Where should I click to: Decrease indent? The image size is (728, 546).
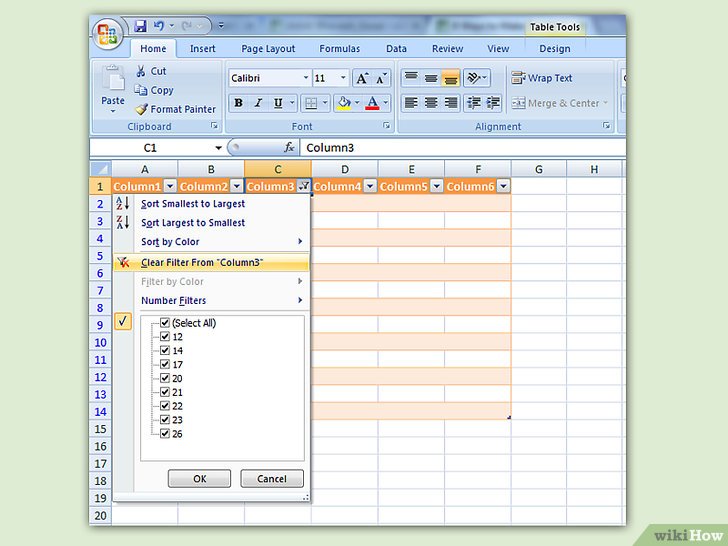[x=473, y=103]
